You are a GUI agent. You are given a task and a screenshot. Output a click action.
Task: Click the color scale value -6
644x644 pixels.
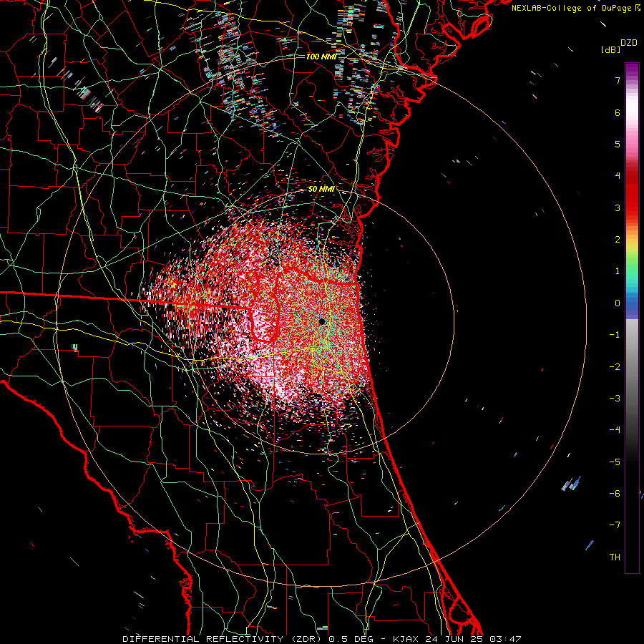click(615, 494)
